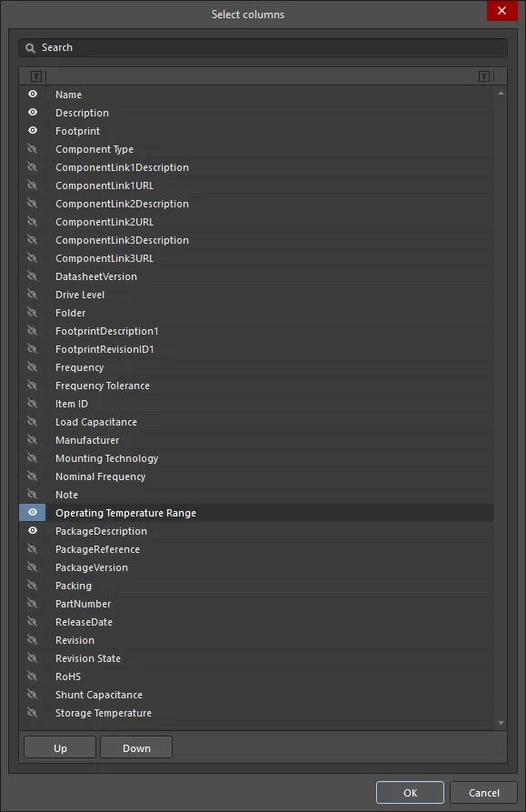Hide the Name column via eye icon
Image resolution: width=526 pixels, height=812 pixels.
coord(33,95)
